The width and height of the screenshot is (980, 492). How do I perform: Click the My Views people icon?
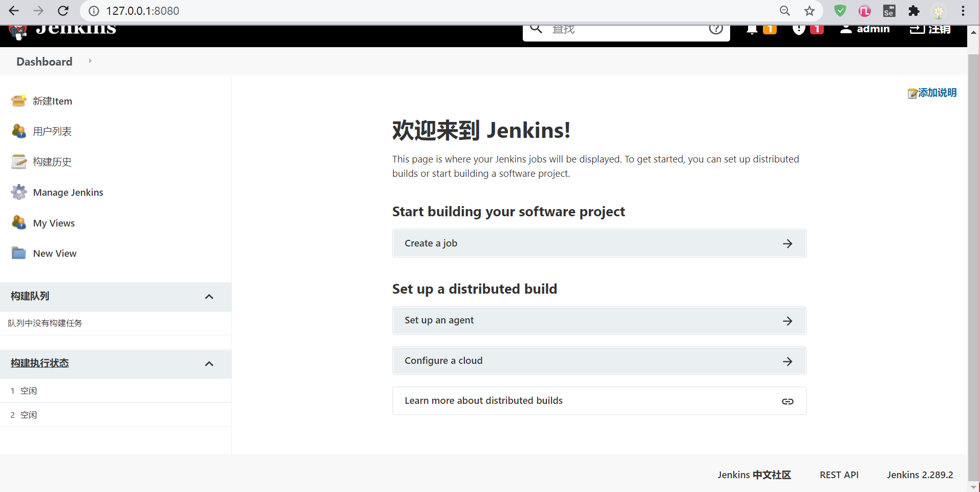(19, 222)
